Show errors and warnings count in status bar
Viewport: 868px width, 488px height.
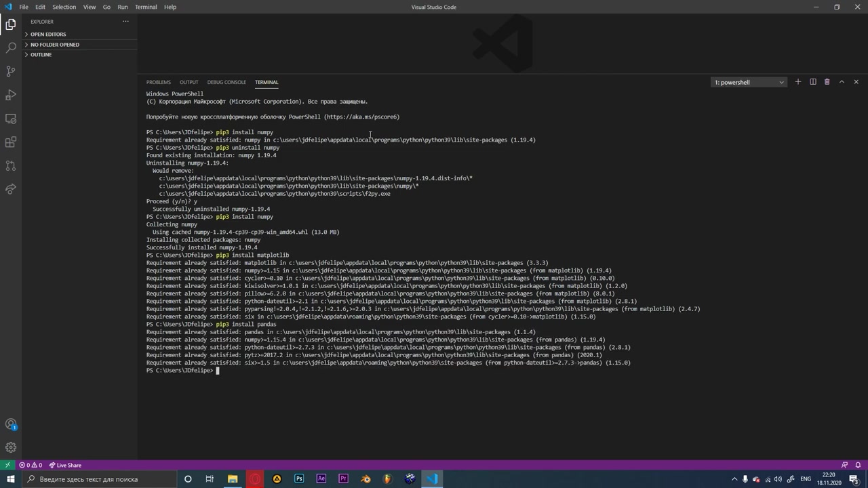(31, 465)
